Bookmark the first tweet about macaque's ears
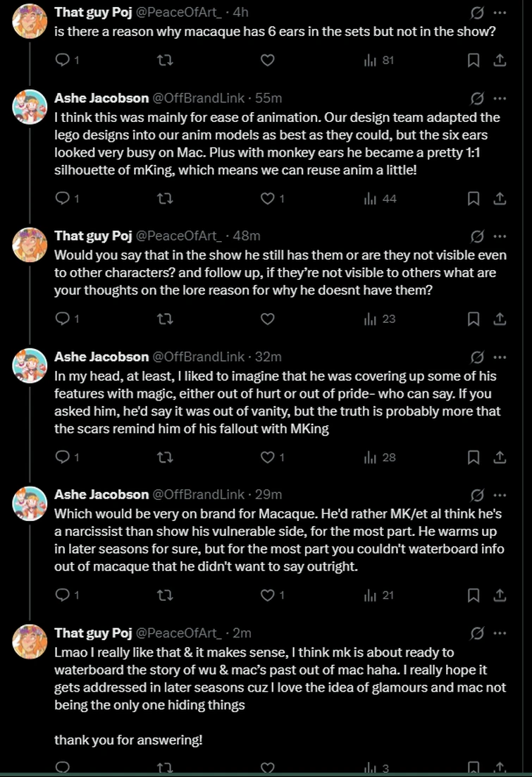The image size is (532, 777). (474, 61)
